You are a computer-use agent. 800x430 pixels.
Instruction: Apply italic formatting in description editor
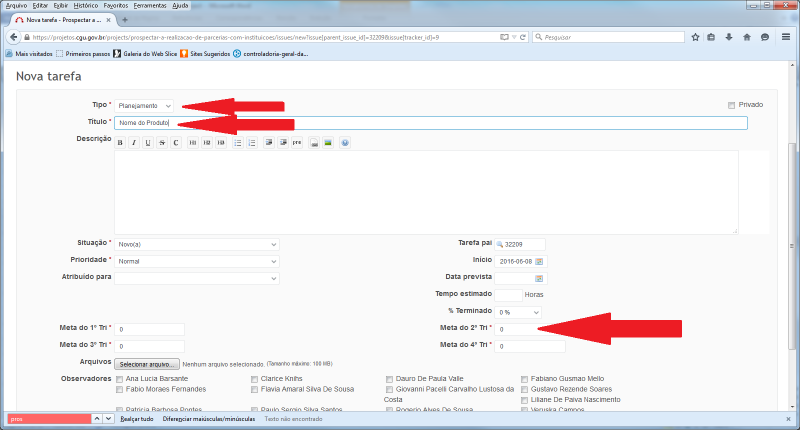[x=134, y=143]
